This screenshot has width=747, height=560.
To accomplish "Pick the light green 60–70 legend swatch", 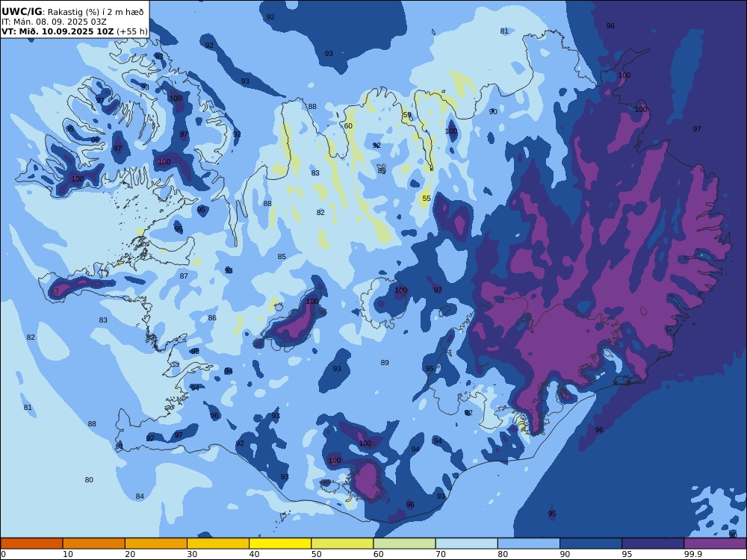I will (x=404, y=544).
